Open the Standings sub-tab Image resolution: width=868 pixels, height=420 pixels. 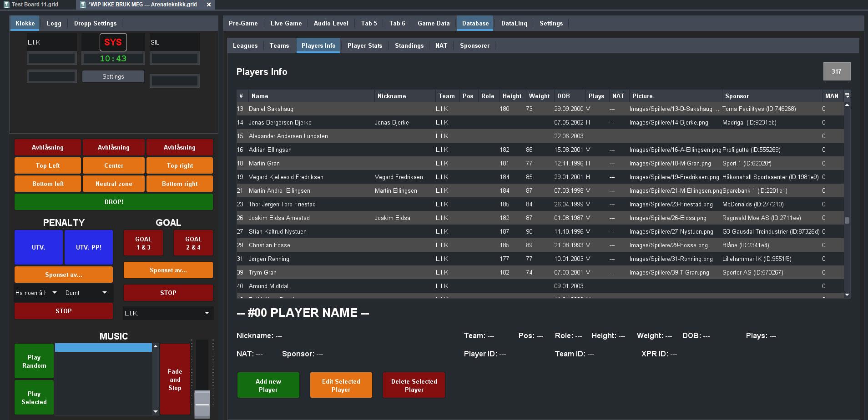(x=409, y=45)
